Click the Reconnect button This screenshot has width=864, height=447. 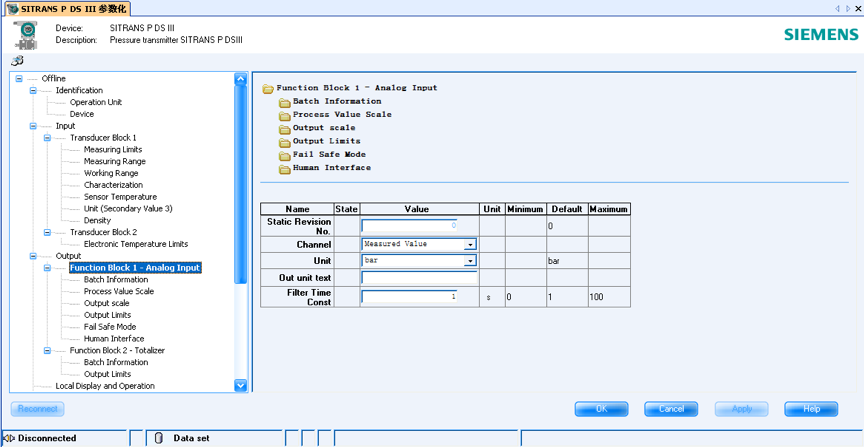point(37,409)
